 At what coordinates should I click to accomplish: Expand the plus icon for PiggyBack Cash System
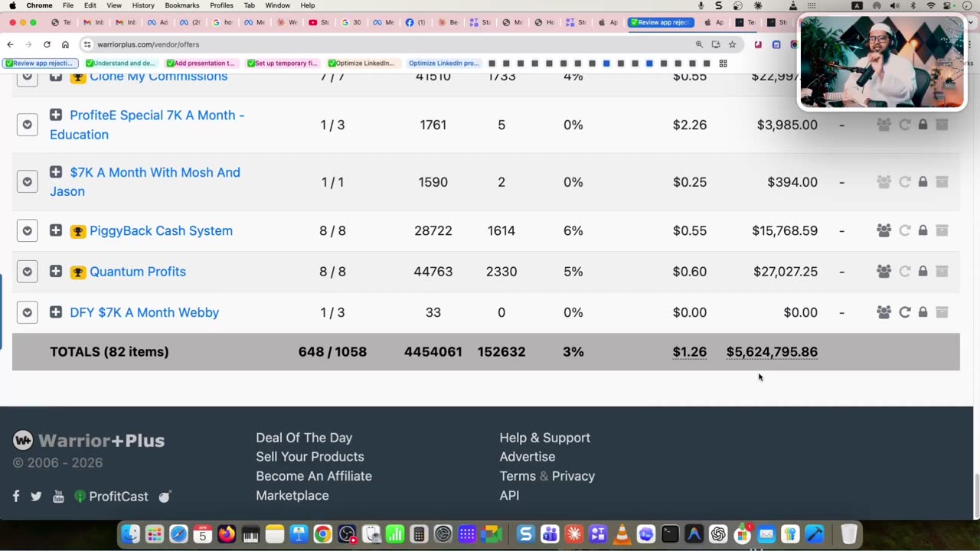[56, 230]
